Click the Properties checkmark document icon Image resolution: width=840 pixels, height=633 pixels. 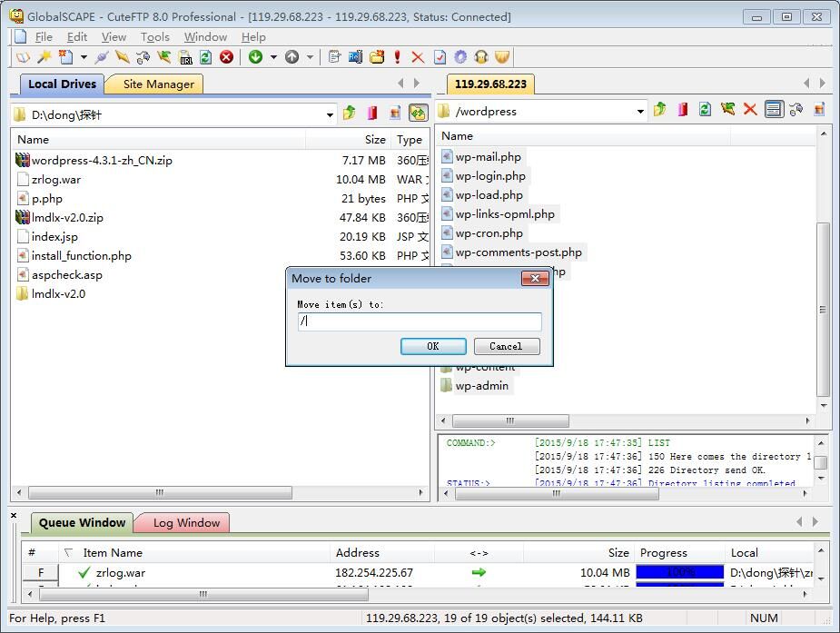440,57
